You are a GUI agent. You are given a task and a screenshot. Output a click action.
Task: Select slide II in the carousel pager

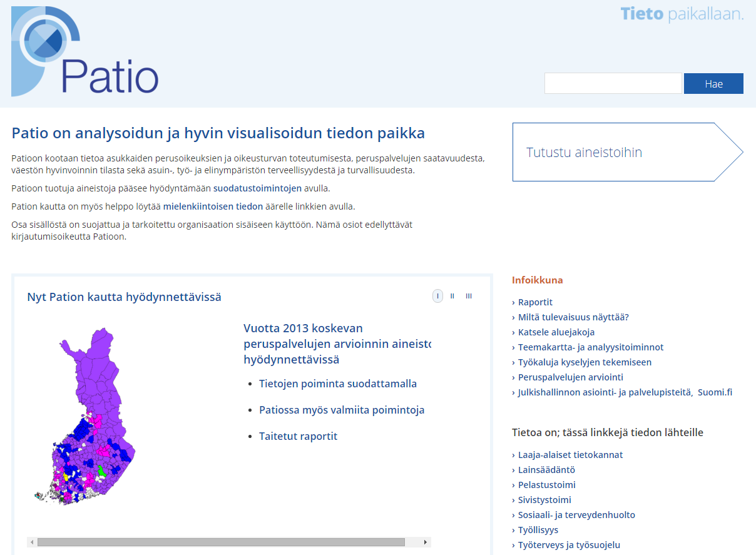[x=452, y=296]
